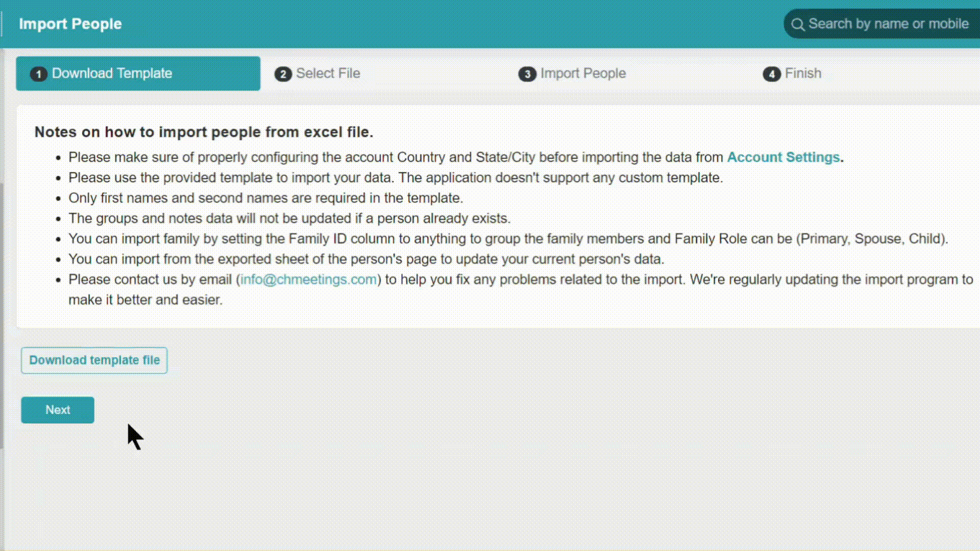Viewport: 980px width, 551px height.
Task: Click the Family ID column note line
Action: pyautogui.click(x=508, y=239)
